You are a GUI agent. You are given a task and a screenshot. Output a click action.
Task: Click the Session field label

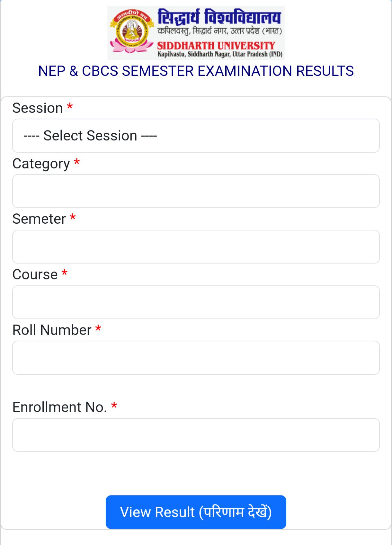pos(38,108)
